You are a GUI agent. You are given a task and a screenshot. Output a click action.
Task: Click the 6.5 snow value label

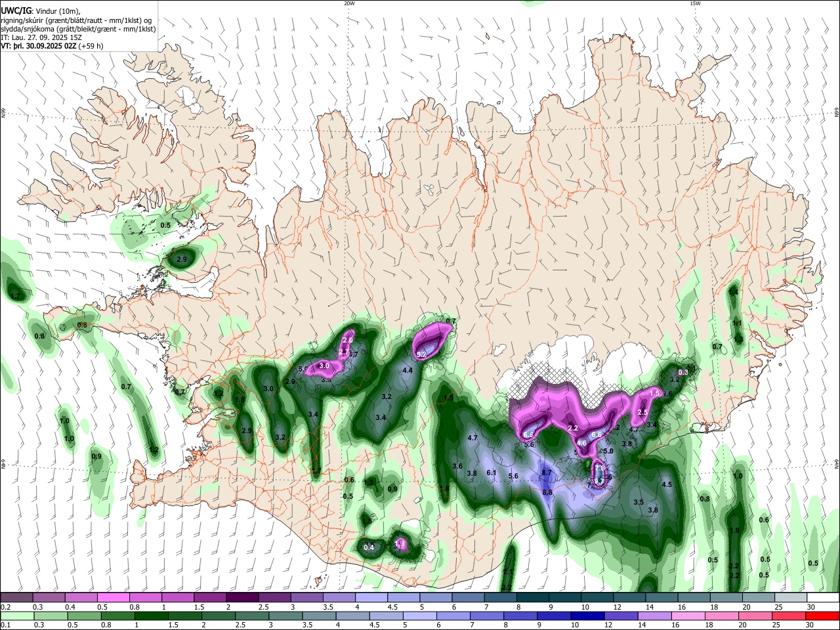529,434
